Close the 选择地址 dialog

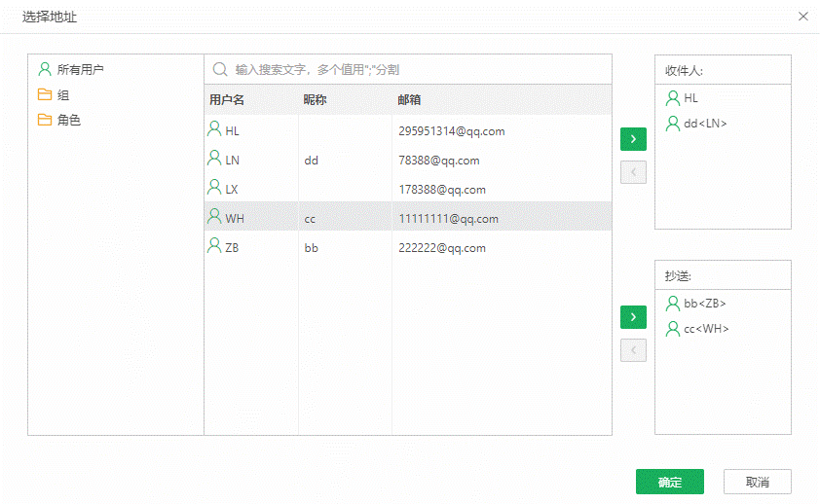(x=803, y=17)
